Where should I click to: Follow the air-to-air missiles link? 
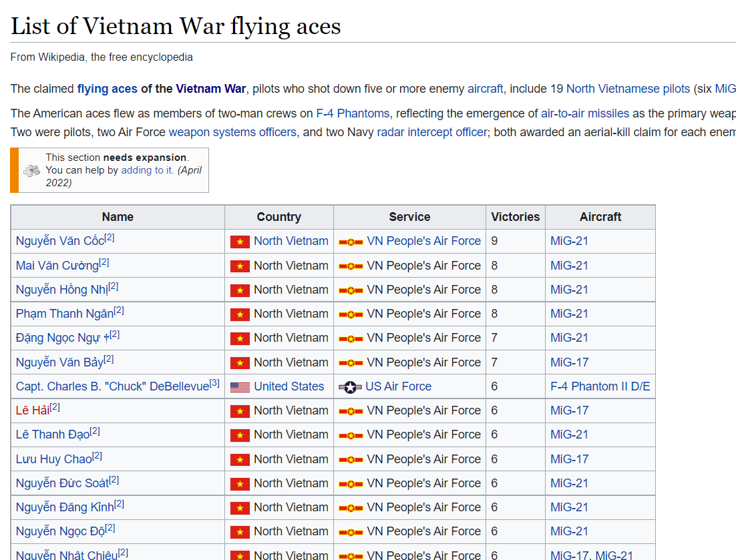(x=585, y=113)
